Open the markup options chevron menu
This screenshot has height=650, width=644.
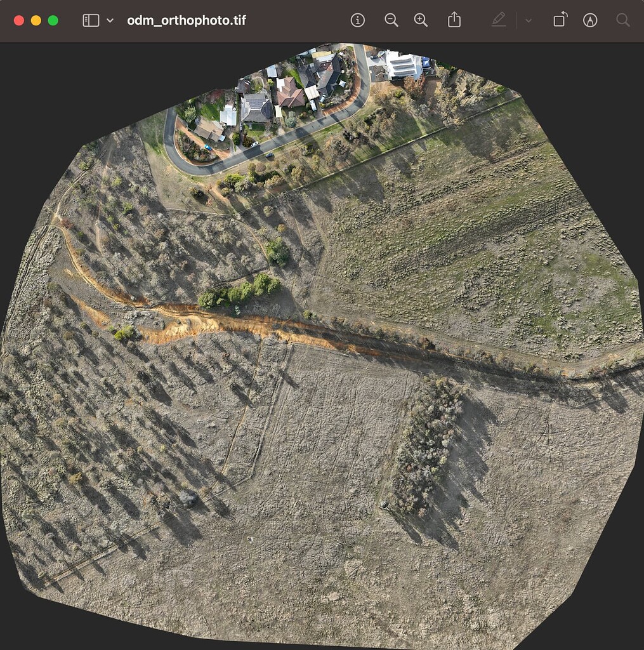(529, 20)
